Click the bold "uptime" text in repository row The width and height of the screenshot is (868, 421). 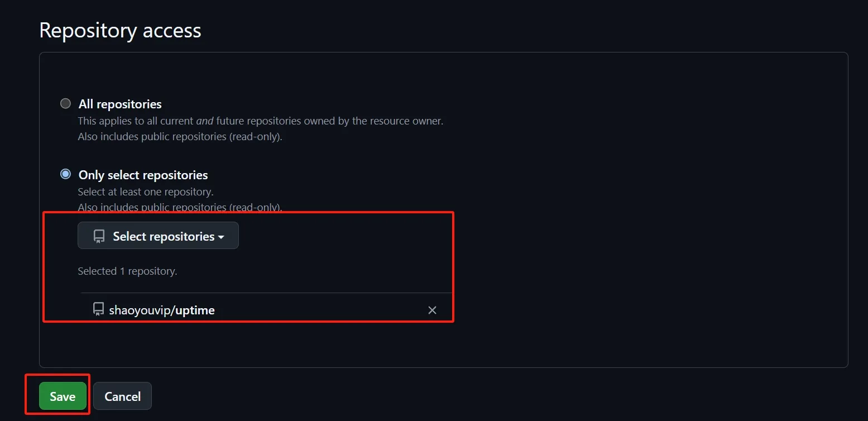(x=195, y=310)
